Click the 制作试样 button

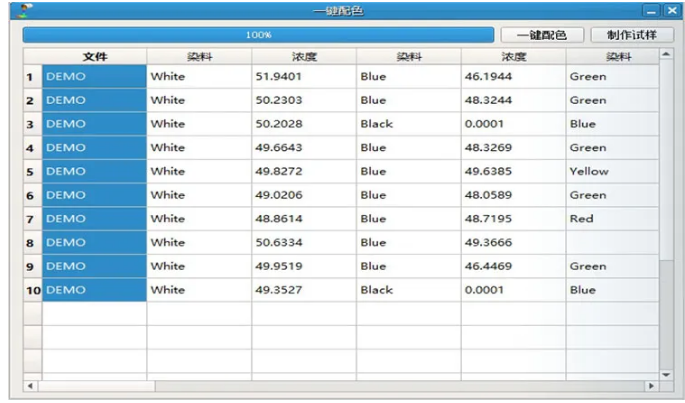click(x=632, y=35)
